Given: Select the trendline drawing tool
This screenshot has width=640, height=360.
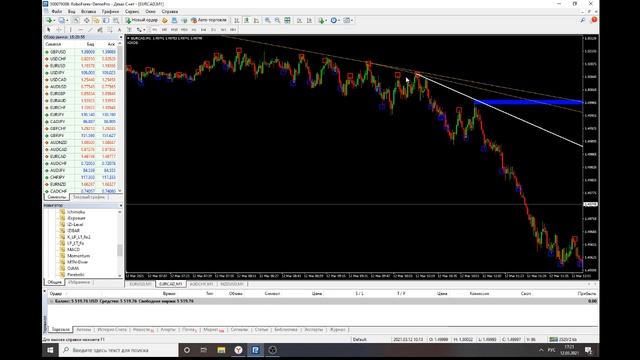Looking at the screenshot, I should [90, 30].
